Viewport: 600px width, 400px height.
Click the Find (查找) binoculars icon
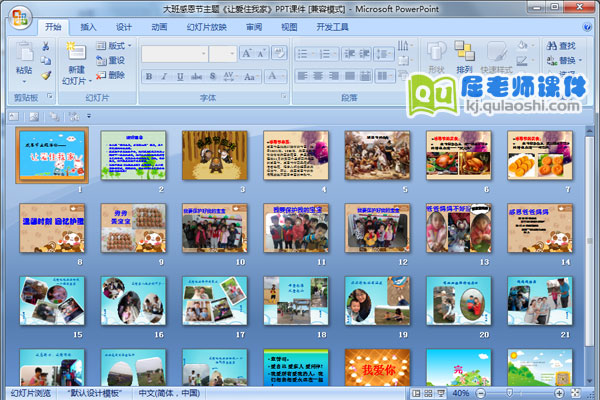coord(553,46)
